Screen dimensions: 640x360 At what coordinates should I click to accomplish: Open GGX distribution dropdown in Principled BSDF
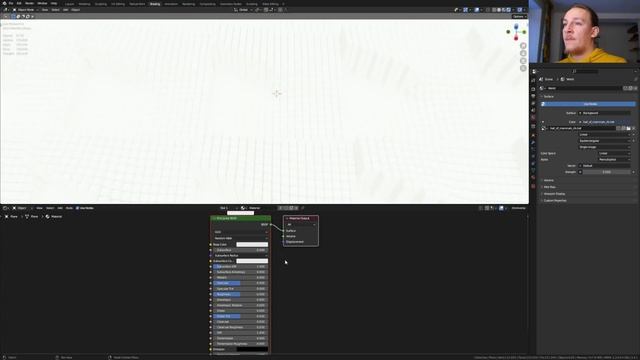tap(240, 232)
